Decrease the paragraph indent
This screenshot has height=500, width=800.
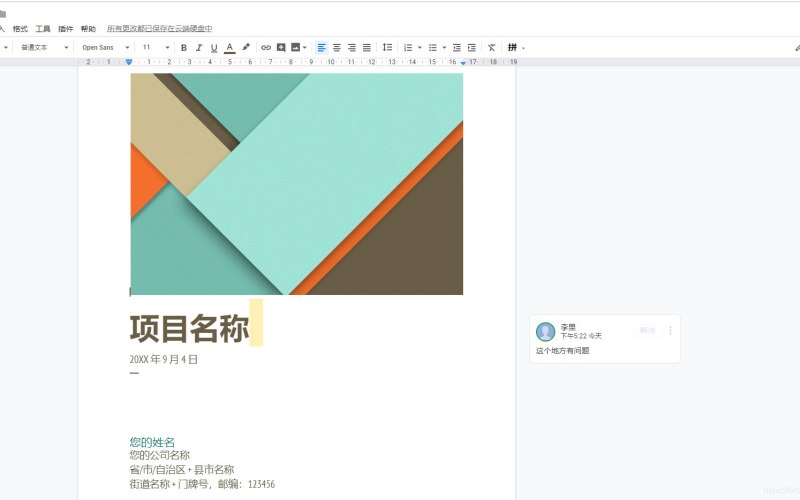point(457,47)
